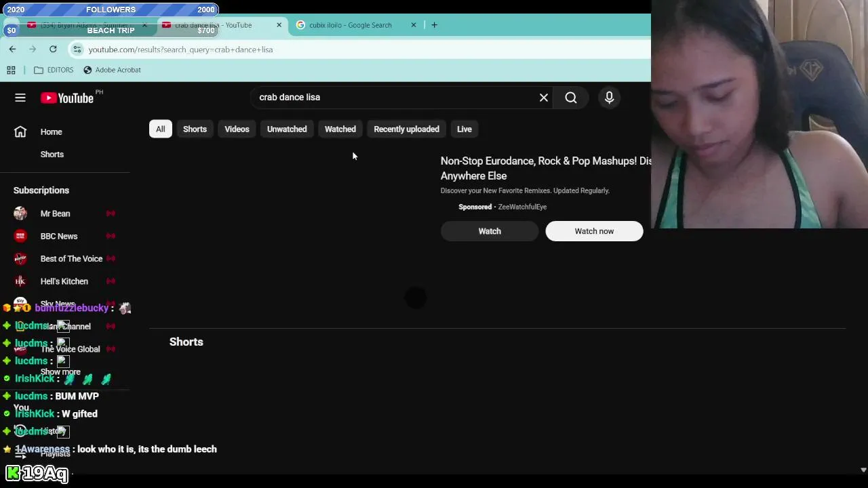The width and height of the screenshot is (868, 488).
Task: Select the Unwatched filter chip
Action: tap(287, 129)
